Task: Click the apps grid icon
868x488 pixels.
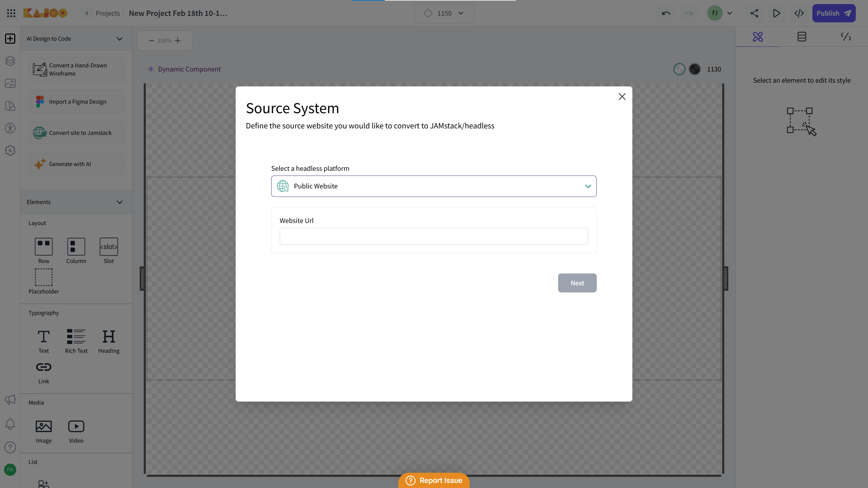Action: (11, 13)
